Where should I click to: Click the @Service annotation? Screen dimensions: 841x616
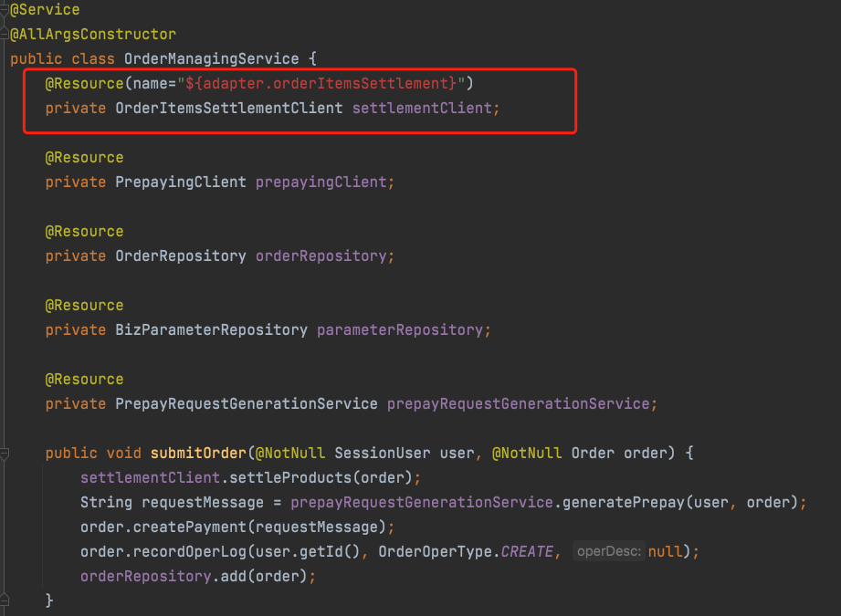pos(45,10)
